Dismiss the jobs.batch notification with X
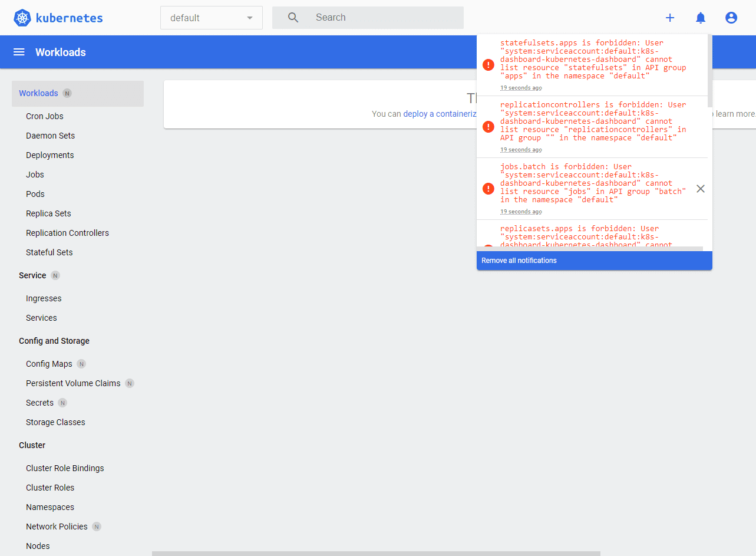756x556 pixels. [700, 189]
